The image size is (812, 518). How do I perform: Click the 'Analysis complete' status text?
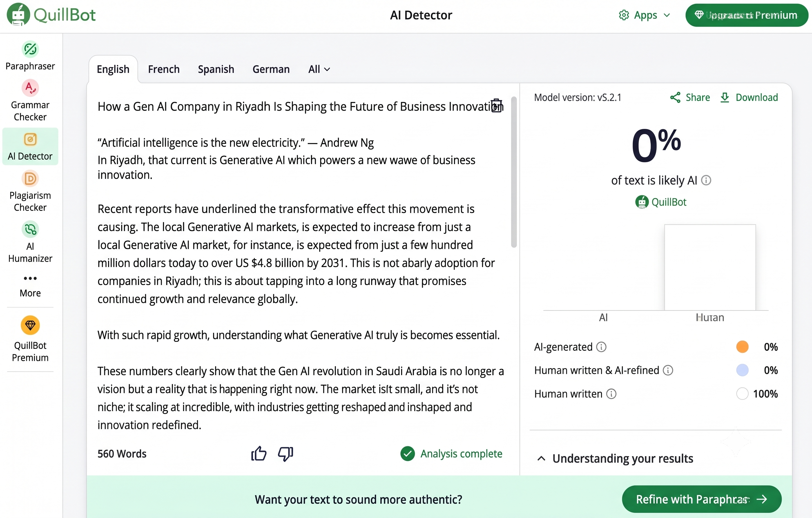coord(461,453)
